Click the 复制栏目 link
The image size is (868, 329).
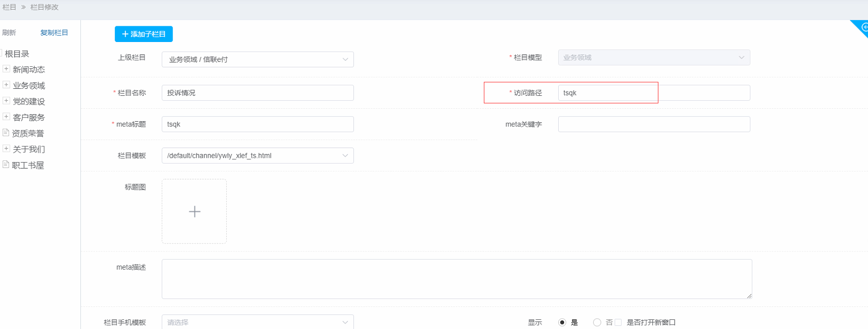point(54,33)
